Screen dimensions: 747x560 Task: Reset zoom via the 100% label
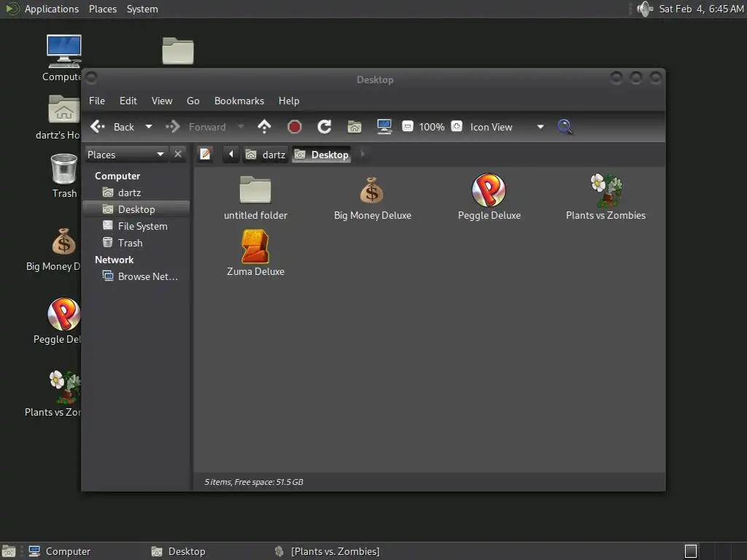tap(432, 127)
